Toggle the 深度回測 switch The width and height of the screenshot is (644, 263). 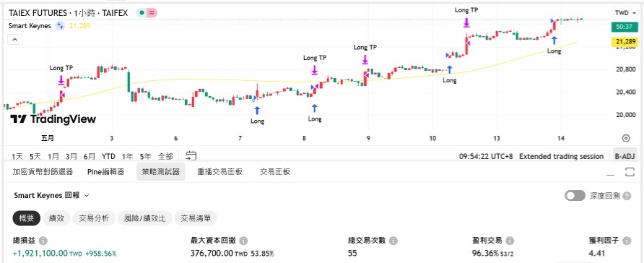[575, 196]
